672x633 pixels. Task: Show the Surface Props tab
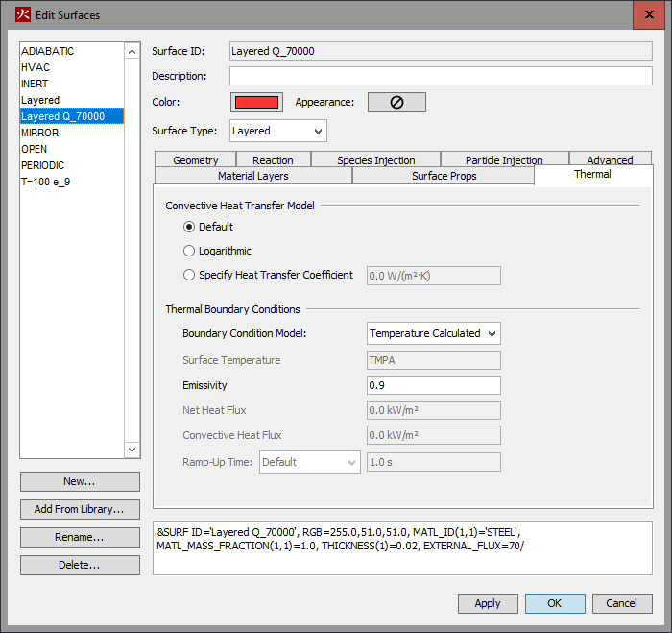444,176
